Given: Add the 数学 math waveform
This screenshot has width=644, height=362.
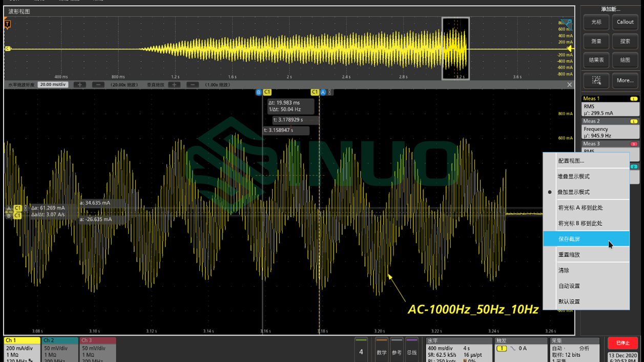Looking at the screenshot, I should tap(382, 348).
